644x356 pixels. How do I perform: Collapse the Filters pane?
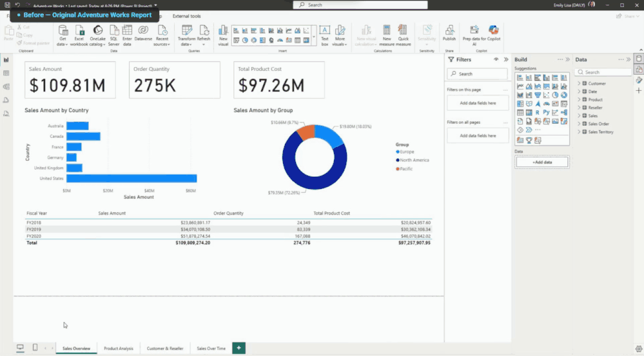(x=506, y=59)
